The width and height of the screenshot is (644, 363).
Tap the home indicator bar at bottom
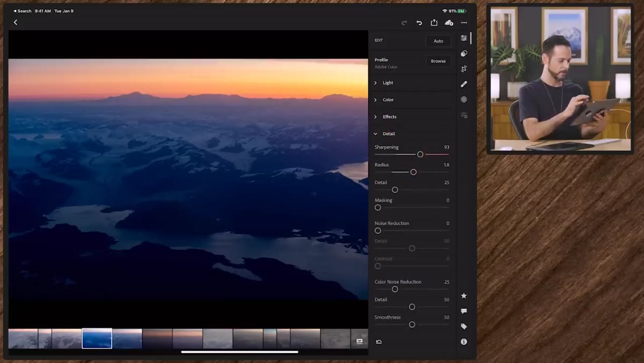pos(239,352)
